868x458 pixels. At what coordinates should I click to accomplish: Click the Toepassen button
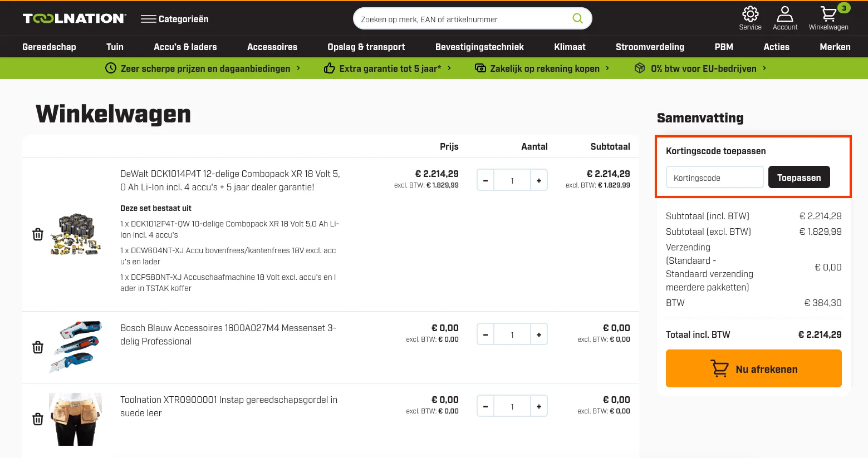[798, 178]
